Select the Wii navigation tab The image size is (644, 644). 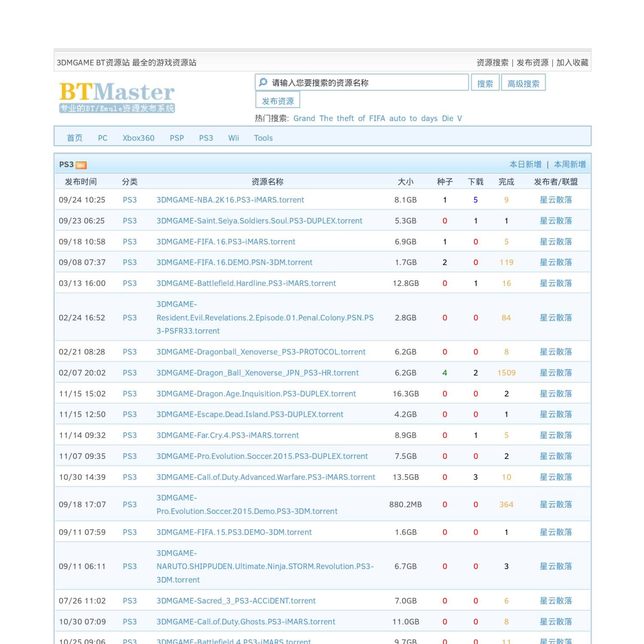point(234,138)
